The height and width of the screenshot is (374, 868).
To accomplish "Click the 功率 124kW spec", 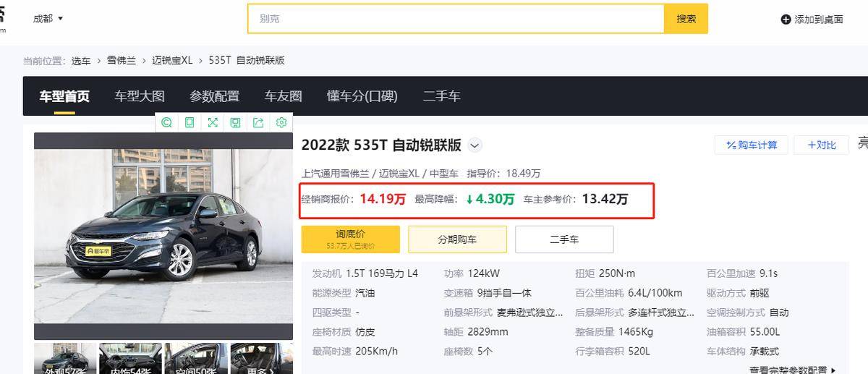I will 472,273.
